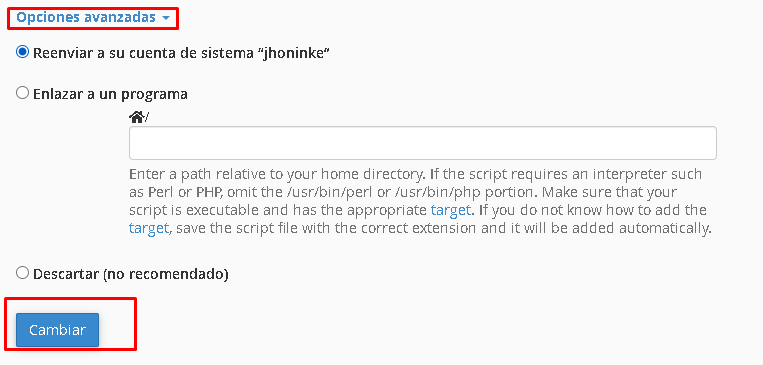Focus the program path text box
763x365 pixels.
click(423, 143)
